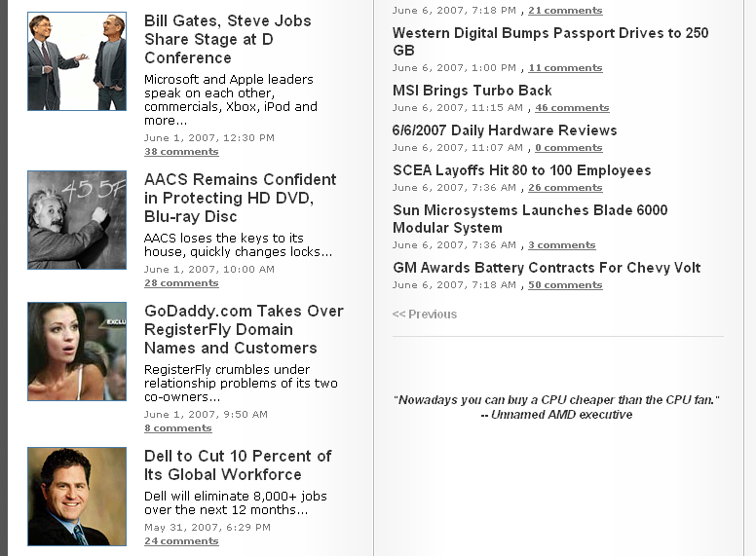The image size is (756, 556).
Task: View the 46 comments link for MSI story
Action: (x=572, y=107)
